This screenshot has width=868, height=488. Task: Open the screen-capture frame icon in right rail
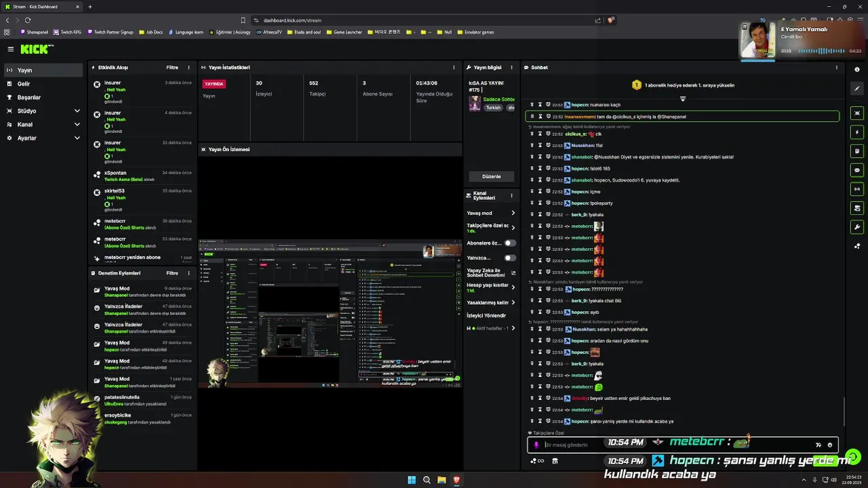pyautogui.click(x=857, y=113)
